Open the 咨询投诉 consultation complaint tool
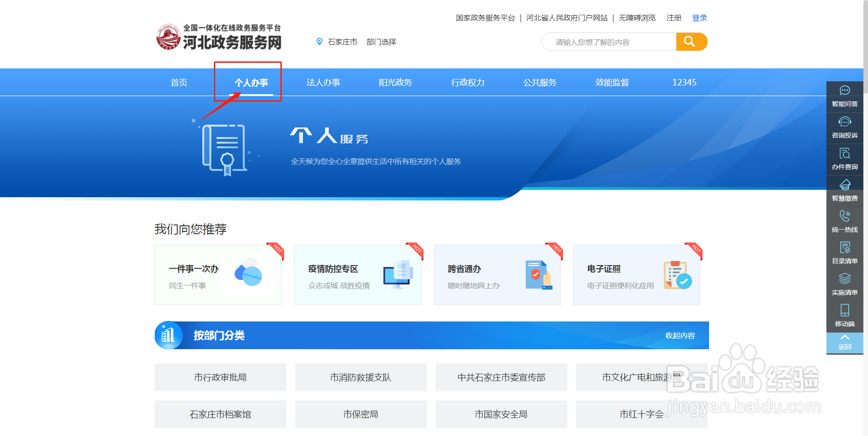The width and height of the screenshot is (868, 436). click(x=844, y=127)
